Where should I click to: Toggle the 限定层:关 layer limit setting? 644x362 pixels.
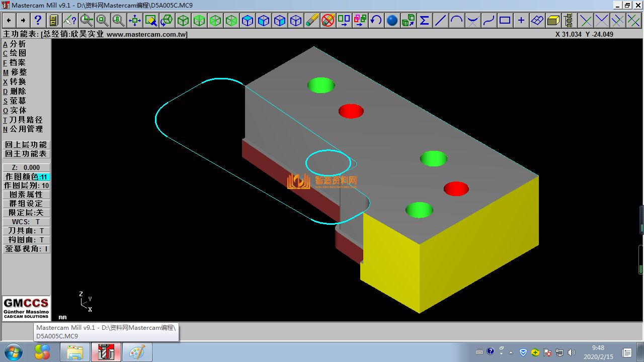coord(26,213)
